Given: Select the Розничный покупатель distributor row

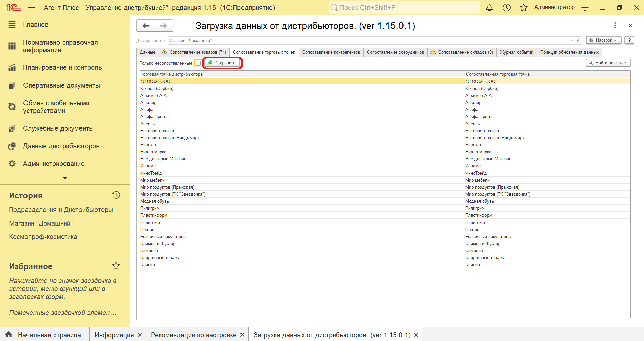Looking at the screenshot, I should (302, 236).
